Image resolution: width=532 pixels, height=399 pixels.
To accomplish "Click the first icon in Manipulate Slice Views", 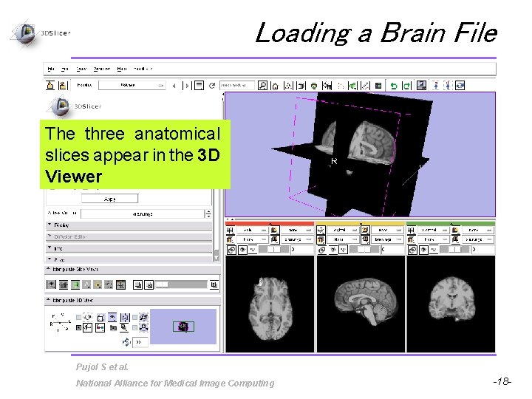I will [x=51, y=284].
